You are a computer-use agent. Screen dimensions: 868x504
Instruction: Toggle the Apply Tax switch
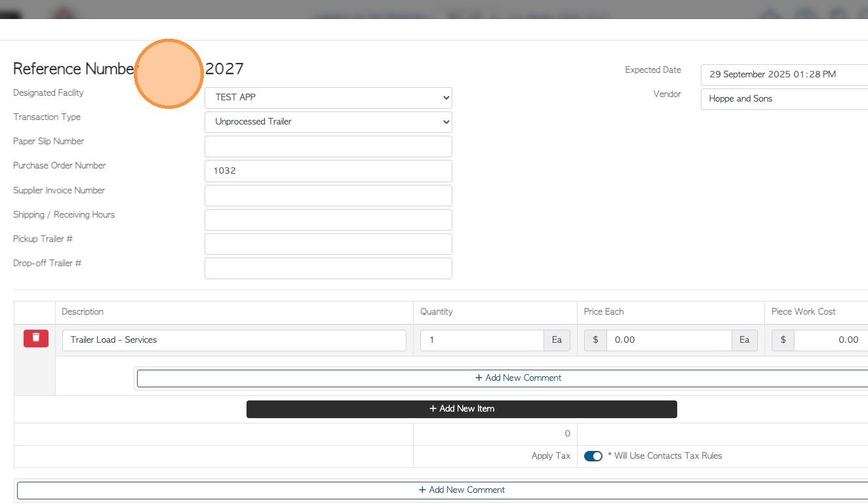(x=593, y=456)
